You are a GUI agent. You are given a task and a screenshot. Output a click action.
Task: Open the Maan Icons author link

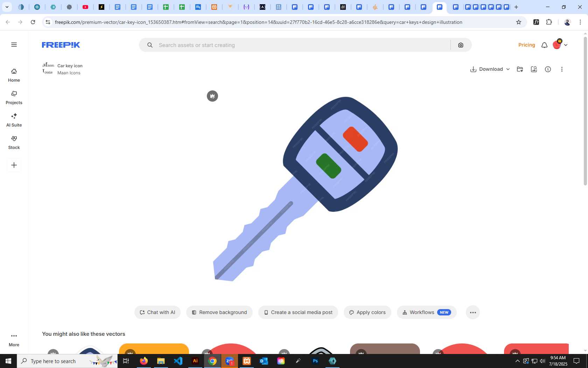pos(69,73)
